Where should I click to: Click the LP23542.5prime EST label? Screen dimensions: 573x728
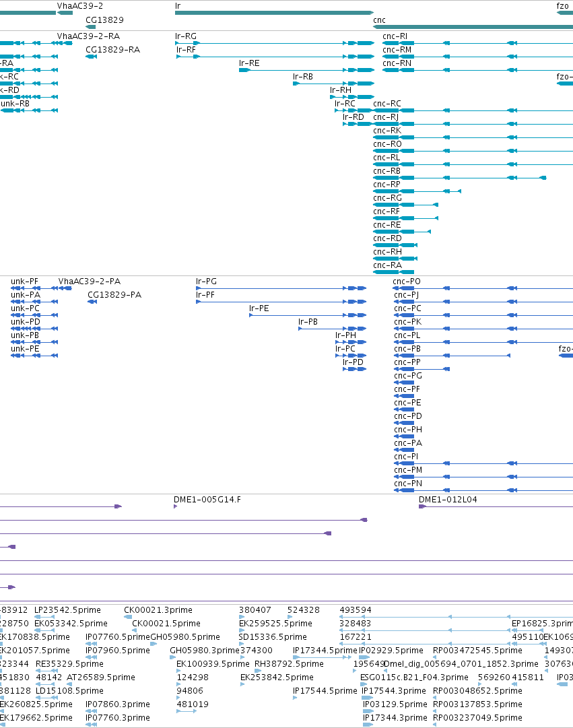[67, 610]
